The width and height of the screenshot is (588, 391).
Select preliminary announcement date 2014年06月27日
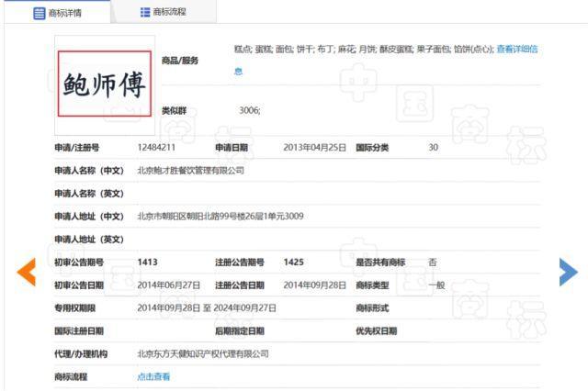tap(169, 285)
